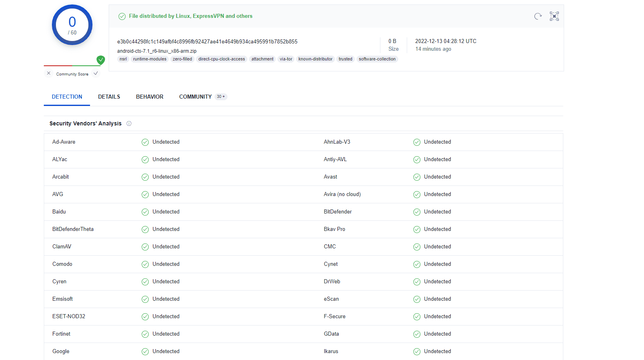The image size is (644, 360).
Task: Click green check icon beside 'File distributed by'
Action: (x=122, y=16)
